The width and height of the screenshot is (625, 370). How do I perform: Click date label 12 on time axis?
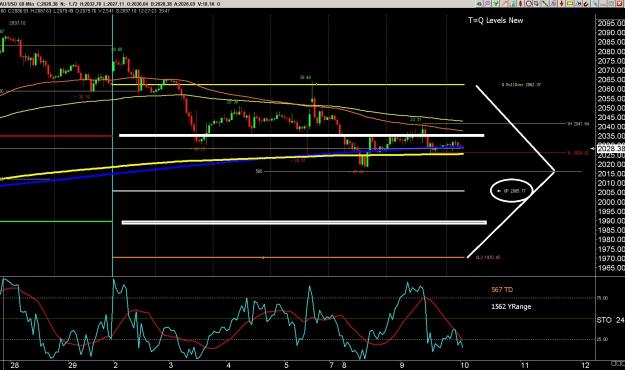pos(585,365)
